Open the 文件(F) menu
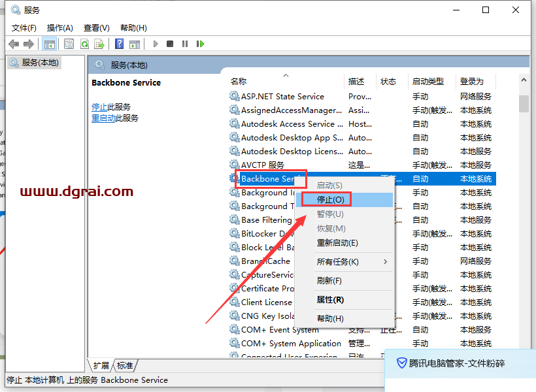 click(x=24, y=27)
